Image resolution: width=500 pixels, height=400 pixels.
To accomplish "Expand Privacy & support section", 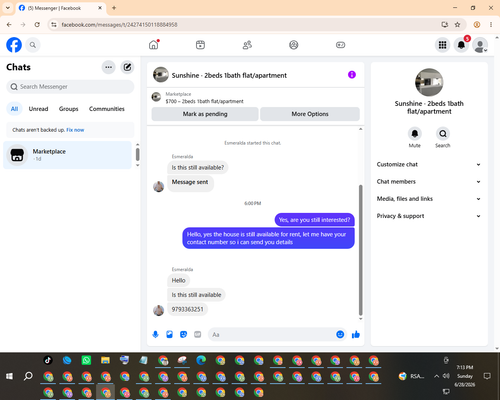I will point(429,216).
